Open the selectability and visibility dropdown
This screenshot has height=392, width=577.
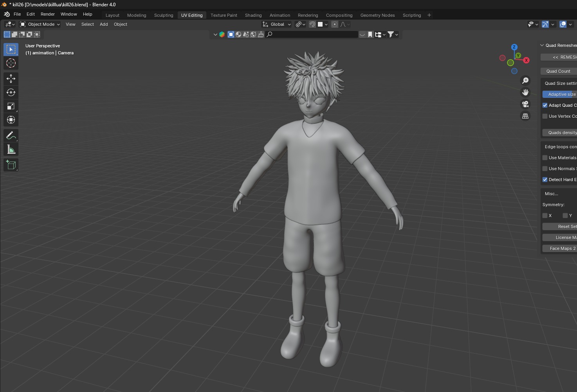point(533,24)
